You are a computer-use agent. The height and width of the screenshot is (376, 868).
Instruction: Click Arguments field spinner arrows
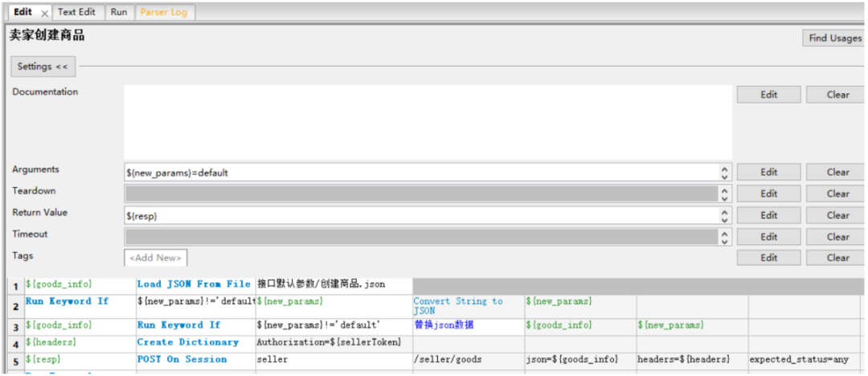pos(725,172)
